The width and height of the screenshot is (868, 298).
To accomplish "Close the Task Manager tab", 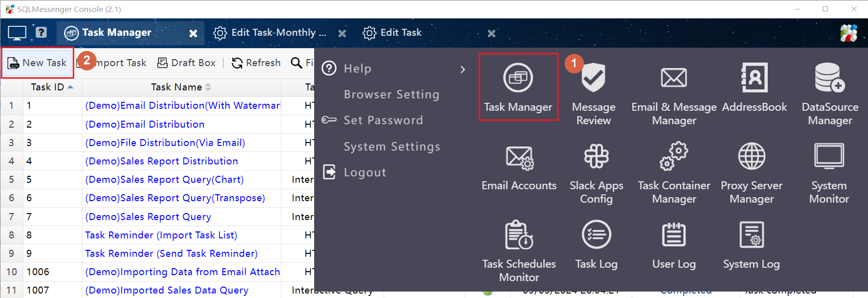I will [194, 33].
